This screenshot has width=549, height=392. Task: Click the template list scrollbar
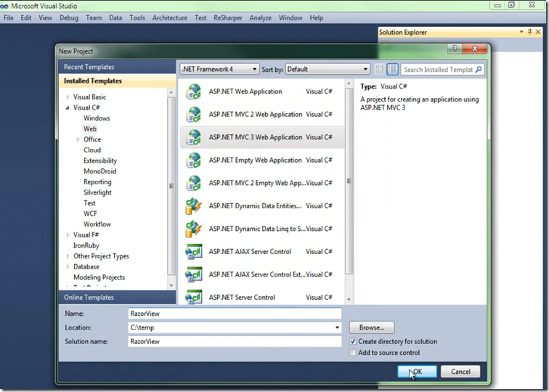pos(349,181)
